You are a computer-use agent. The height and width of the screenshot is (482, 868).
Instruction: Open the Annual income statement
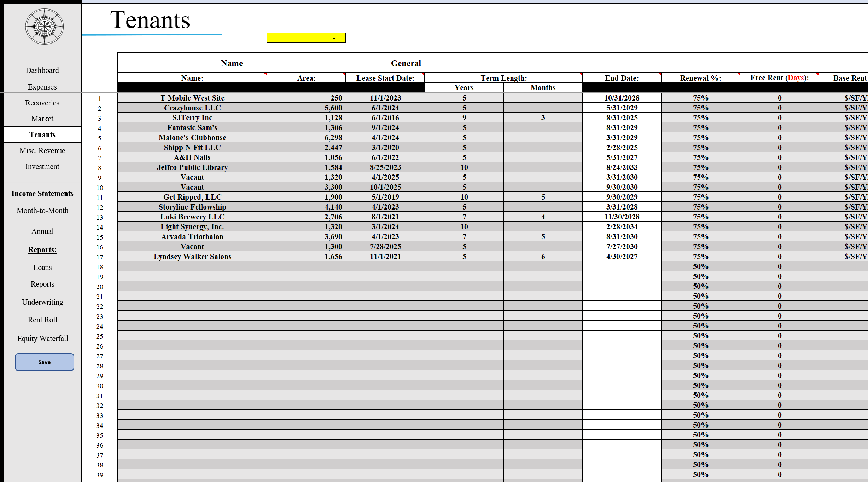coord(42,231)
